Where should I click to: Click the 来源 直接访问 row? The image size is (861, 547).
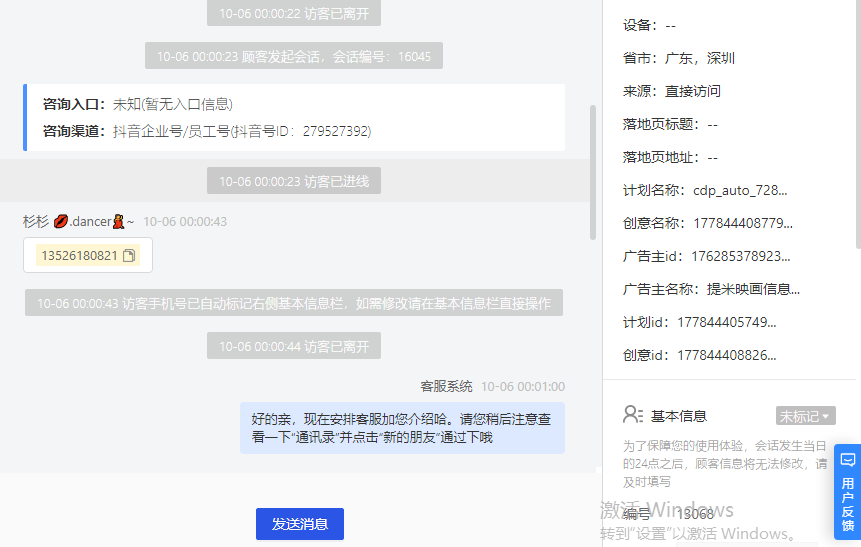point(672,91)
